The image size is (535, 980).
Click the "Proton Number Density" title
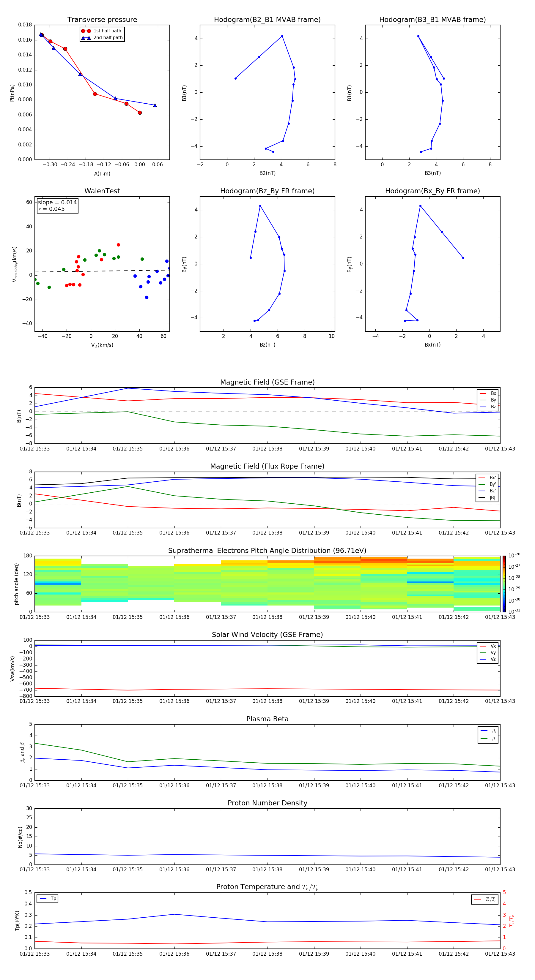(267, 803)
